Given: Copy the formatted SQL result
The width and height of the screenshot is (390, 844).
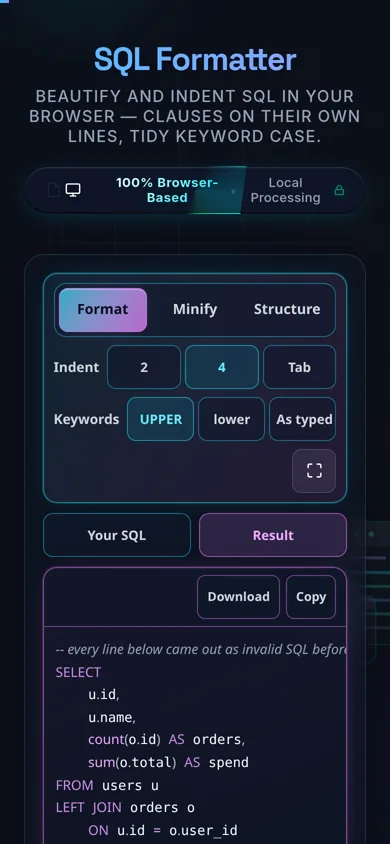Looking at the screenshot, I should coord(311,597).
